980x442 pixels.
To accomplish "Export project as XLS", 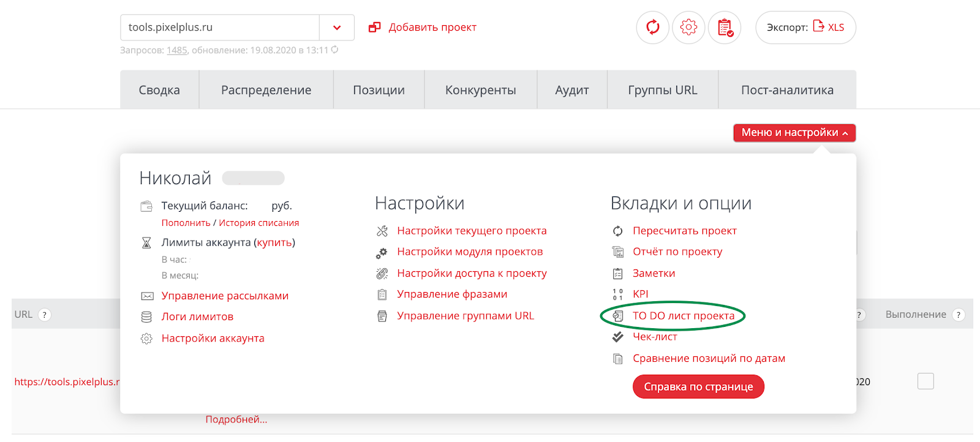I will pyautogui.click(x=805, y=27).
